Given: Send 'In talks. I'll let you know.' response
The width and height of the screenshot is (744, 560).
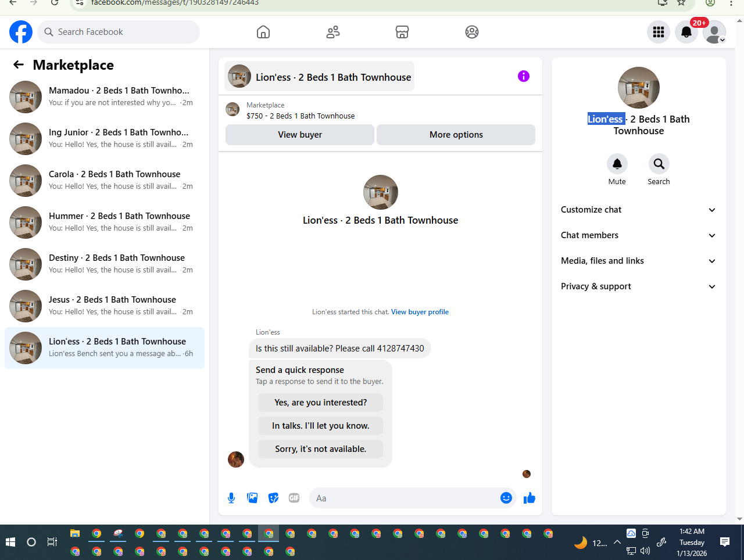Looking at the screenshot, I should pyautogui.click(x=321, y=426).
